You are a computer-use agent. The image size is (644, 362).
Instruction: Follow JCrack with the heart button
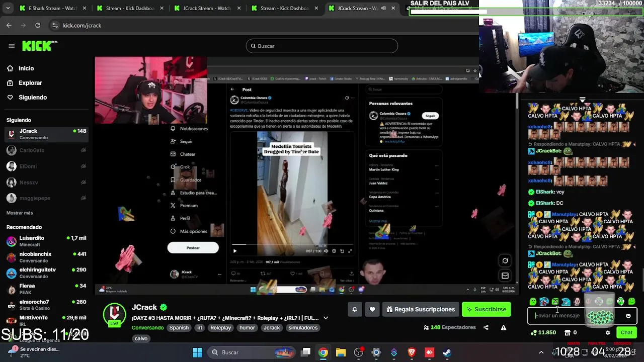click(372, 309)
